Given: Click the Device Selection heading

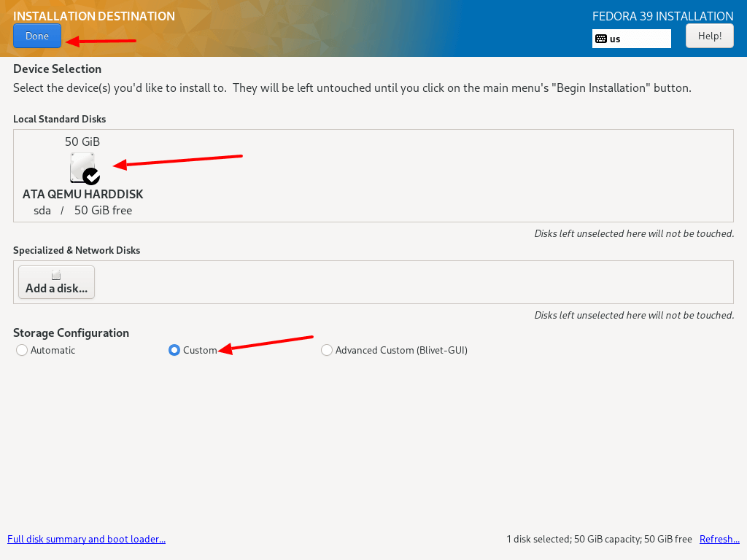Looking at the screenshot, I should [x=57, y=69].
